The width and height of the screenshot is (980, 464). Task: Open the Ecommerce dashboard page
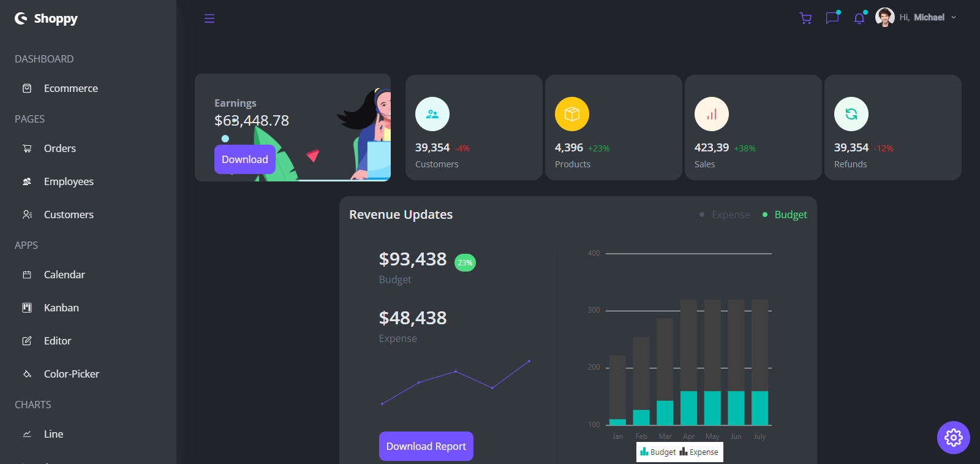point(70,88)
